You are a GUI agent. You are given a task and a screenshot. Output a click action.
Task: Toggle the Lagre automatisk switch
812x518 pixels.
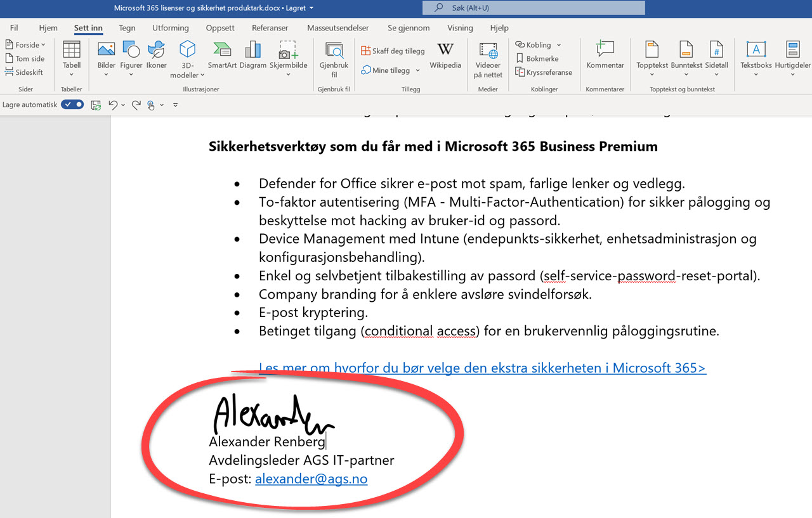click(72, 105)
